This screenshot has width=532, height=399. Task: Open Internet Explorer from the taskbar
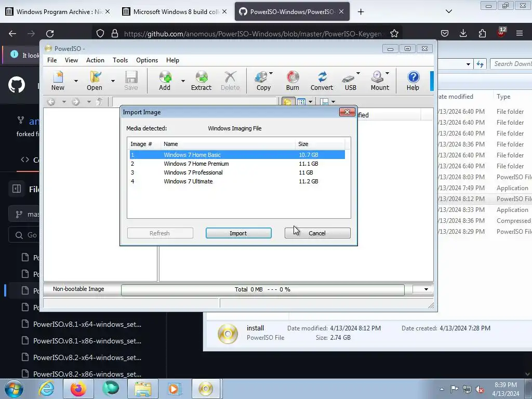click(46, 389)
